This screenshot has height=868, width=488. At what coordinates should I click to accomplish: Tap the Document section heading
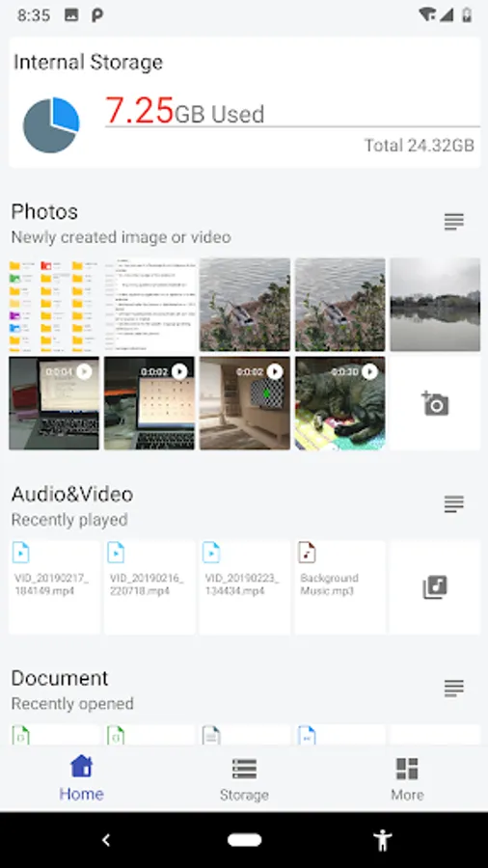pos(59,678)
